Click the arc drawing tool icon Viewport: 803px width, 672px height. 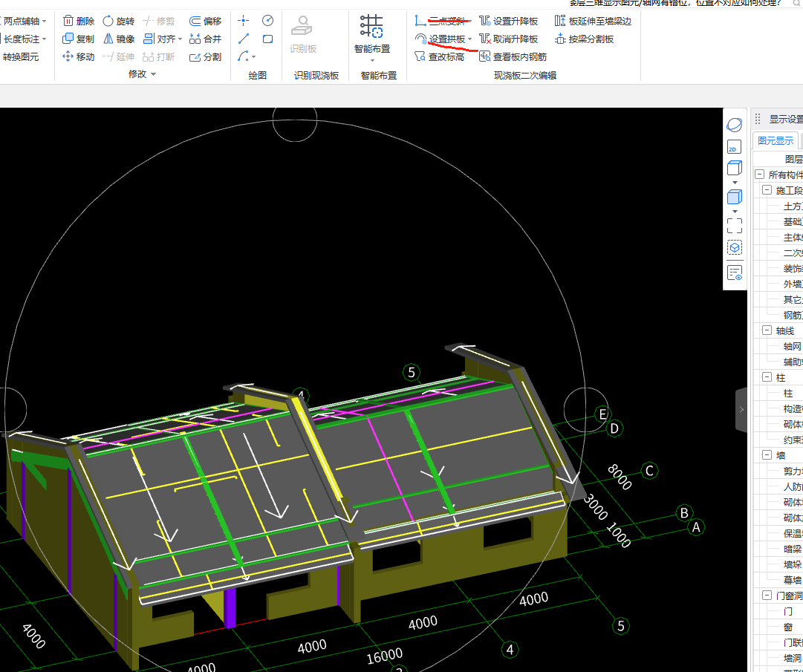click(243, 57)
